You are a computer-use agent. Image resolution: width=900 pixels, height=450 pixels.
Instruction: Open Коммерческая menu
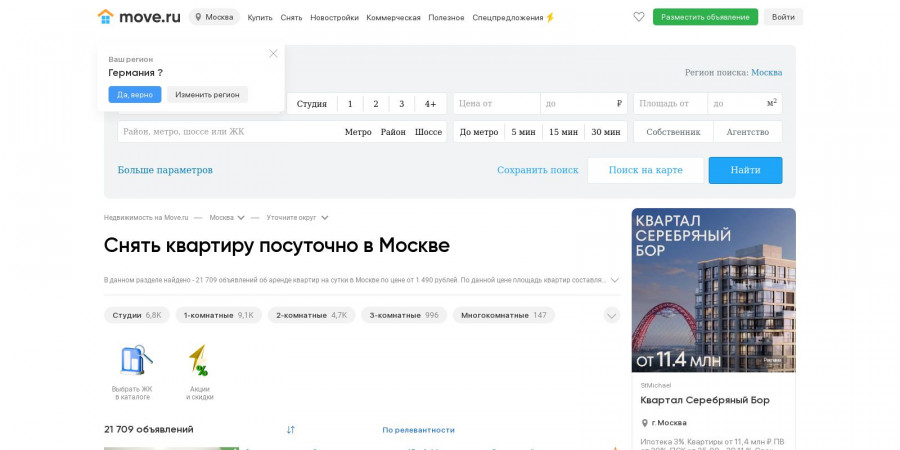coord(393,17)
